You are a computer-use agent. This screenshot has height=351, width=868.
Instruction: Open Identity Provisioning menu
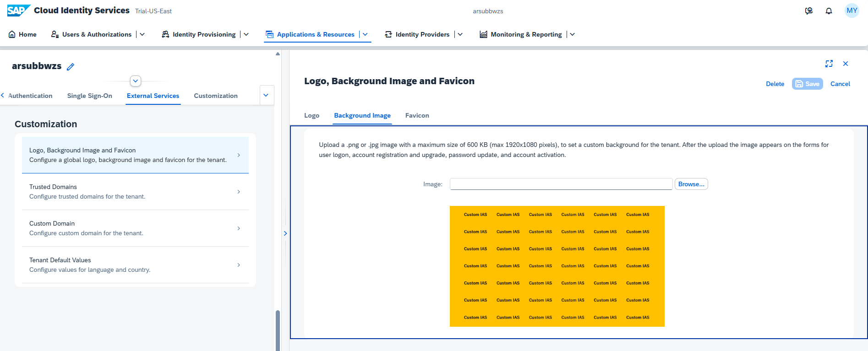[x=199, y=34]
